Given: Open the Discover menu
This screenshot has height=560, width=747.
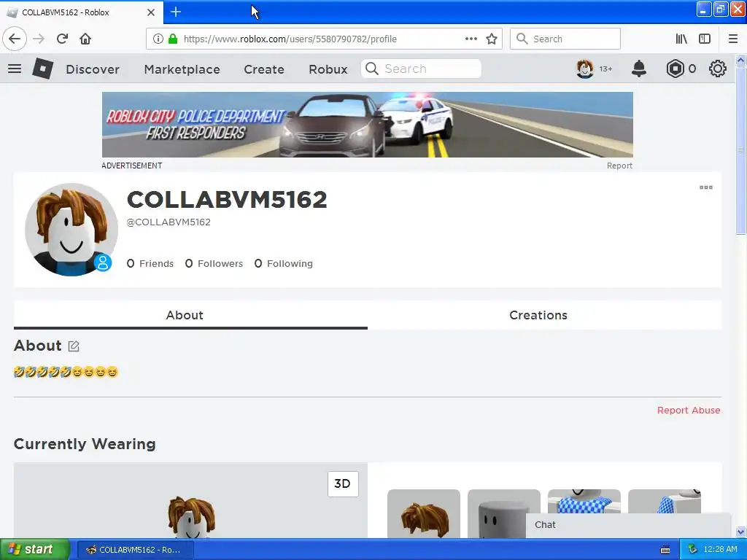Looking at the screenshot, I should pos(93,69).
